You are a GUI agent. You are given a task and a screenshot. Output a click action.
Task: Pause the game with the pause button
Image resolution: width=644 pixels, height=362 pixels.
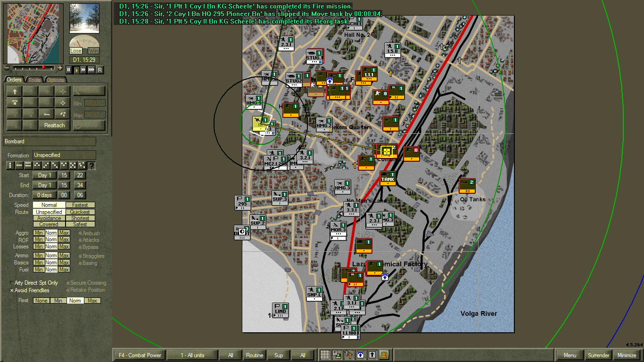[x=69, y=70]
